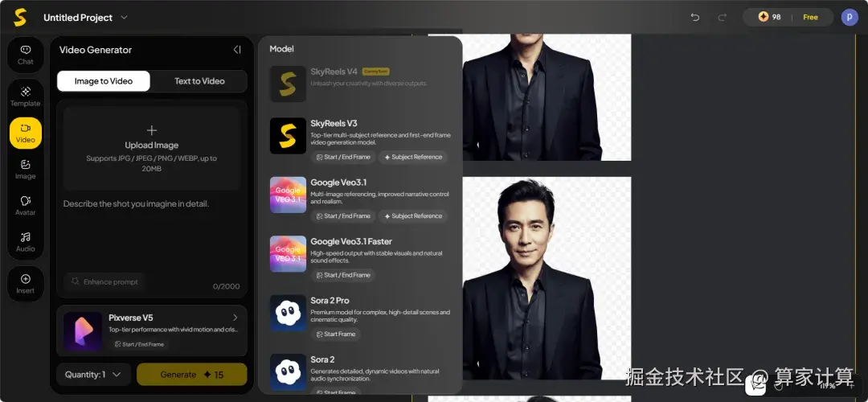
Task: Click the Google Veo3.1 Faster title
Action: point(351,241)
